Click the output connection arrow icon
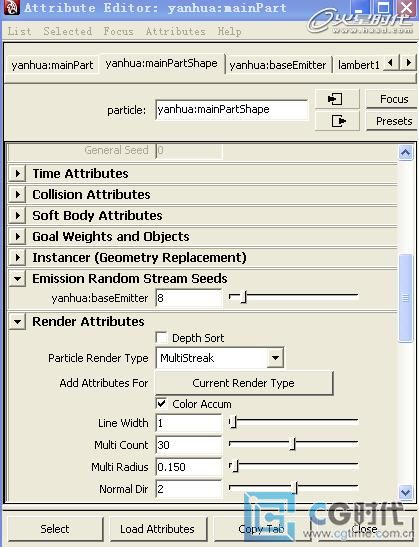Image resolution: width=419 pixels, height=547 pixels. point(337,121)
